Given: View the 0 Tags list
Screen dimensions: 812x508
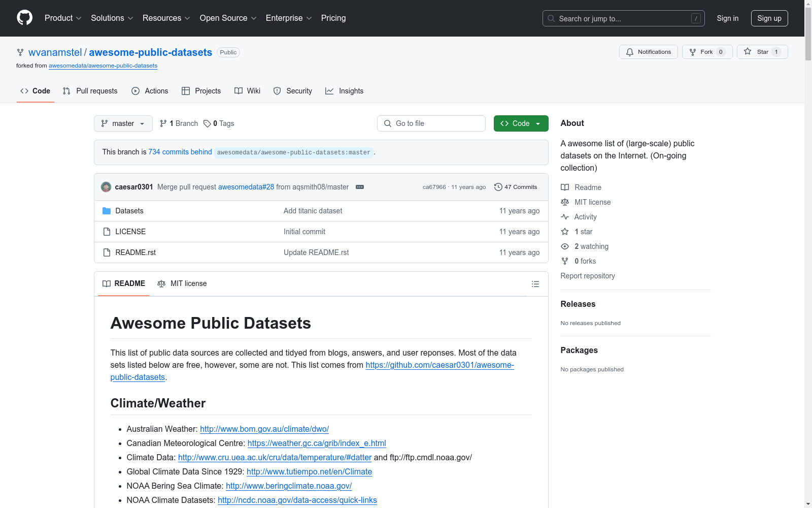Looking at the screenshot, I should click(x=219, y=123).
